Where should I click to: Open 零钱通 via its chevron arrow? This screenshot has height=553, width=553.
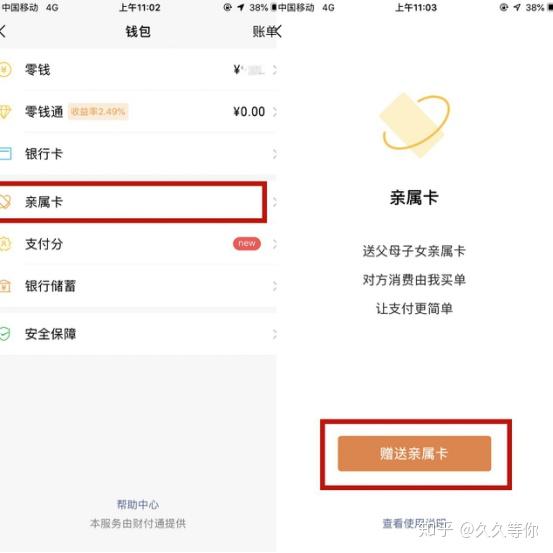tap(274, 112)
